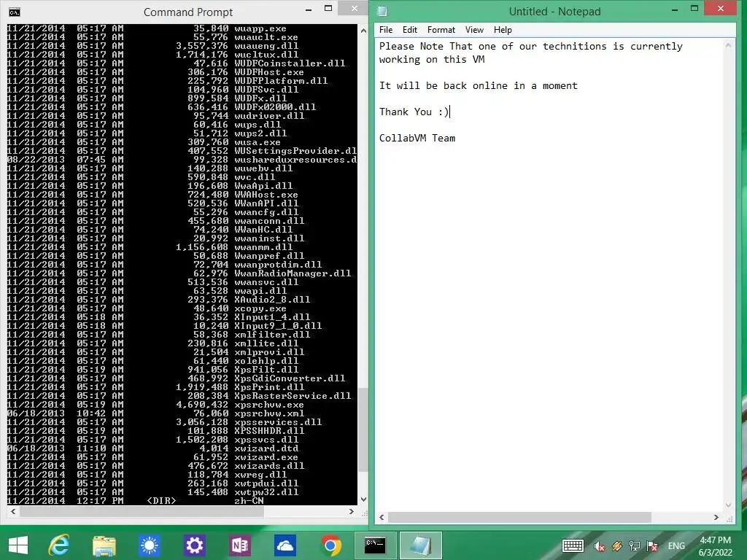Maximize the Notepad window
Viewport: 747px width, 560px height.
[x=694, y=9]
